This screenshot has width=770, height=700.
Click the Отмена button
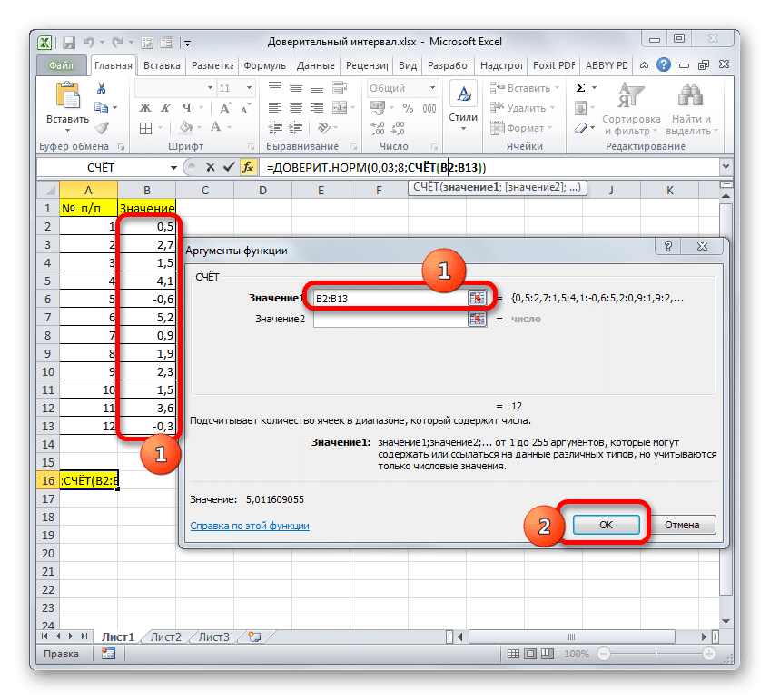coord(682,525)
